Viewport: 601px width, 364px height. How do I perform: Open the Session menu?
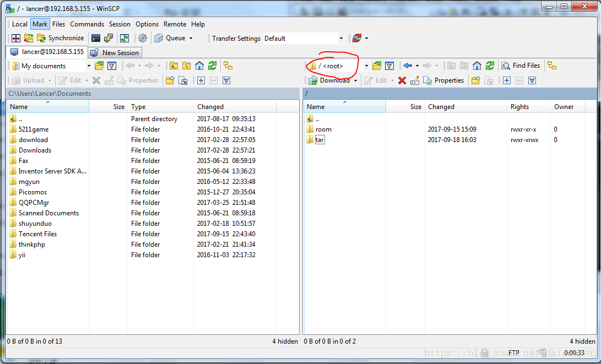click(x=120, y=24)
